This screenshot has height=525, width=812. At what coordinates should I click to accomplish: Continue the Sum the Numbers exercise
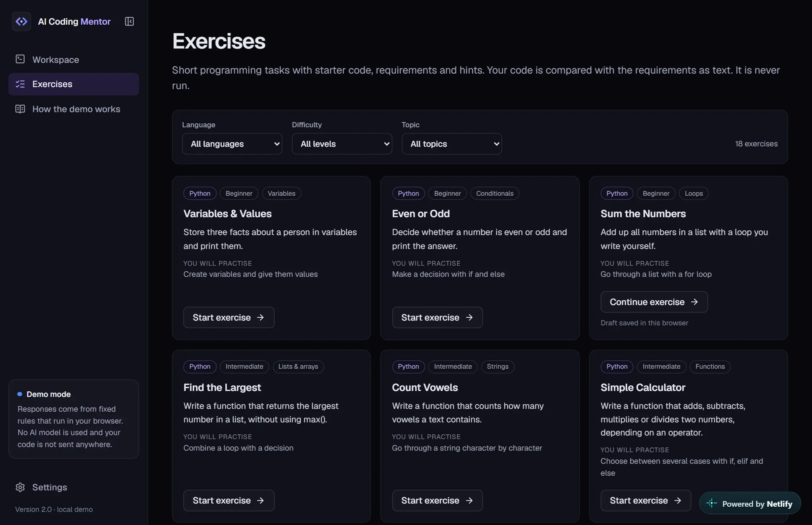tap(654, 302)
